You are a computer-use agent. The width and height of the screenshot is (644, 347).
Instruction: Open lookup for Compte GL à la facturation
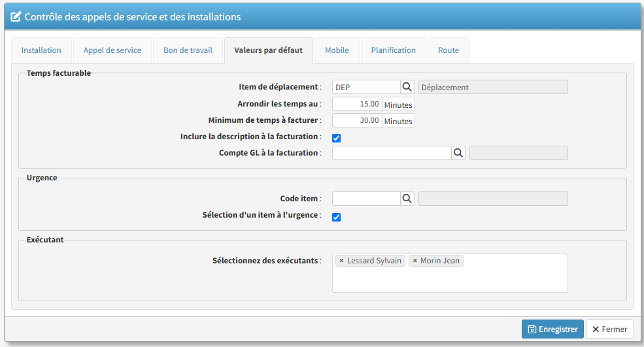click(459, 153)
